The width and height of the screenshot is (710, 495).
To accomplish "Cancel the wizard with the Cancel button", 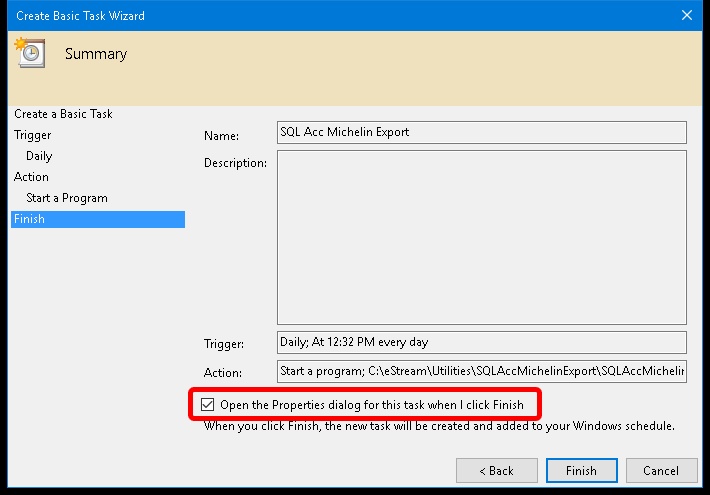I will [660, 470].
